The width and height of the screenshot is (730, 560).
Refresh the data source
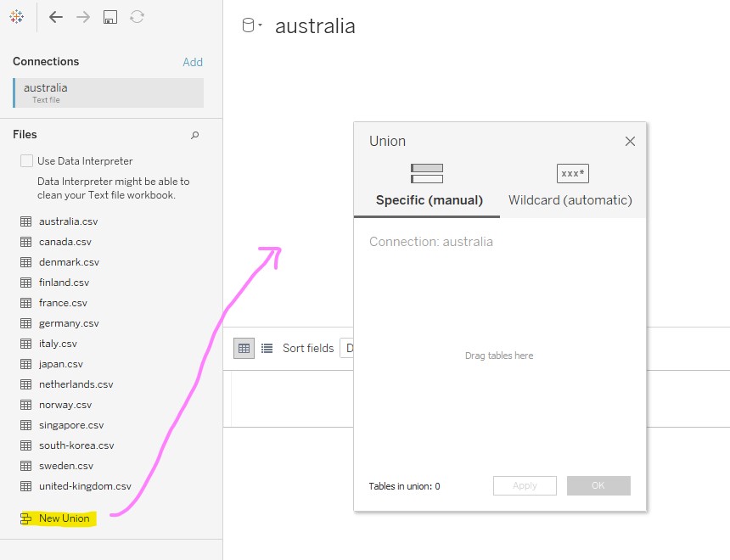pos(138,16)
